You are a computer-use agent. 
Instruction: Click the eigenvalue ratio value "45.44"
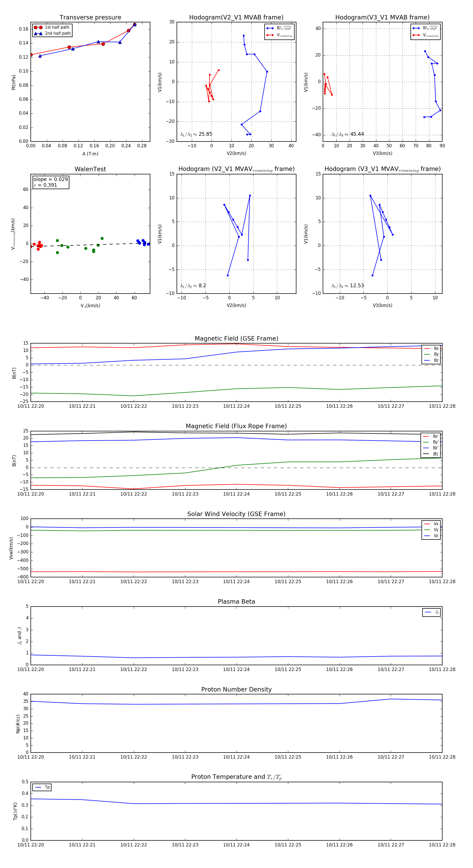357,134
